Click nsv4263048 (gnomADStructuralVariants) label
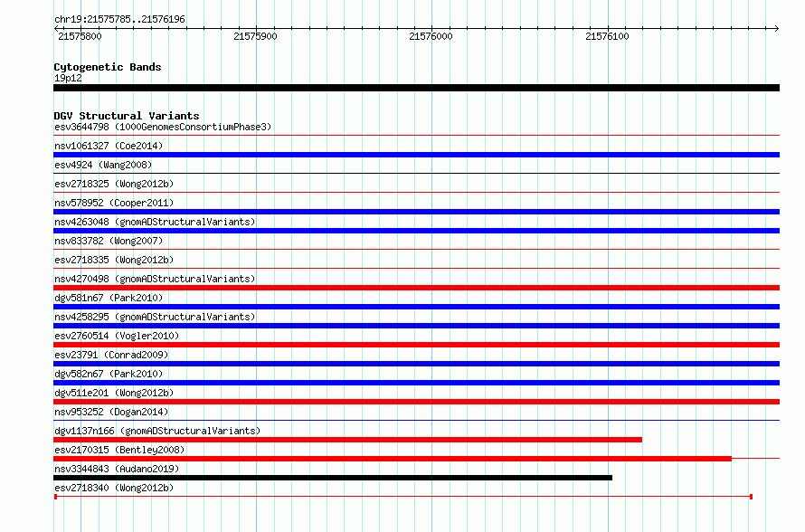805x532 pixels. (155, 222)
